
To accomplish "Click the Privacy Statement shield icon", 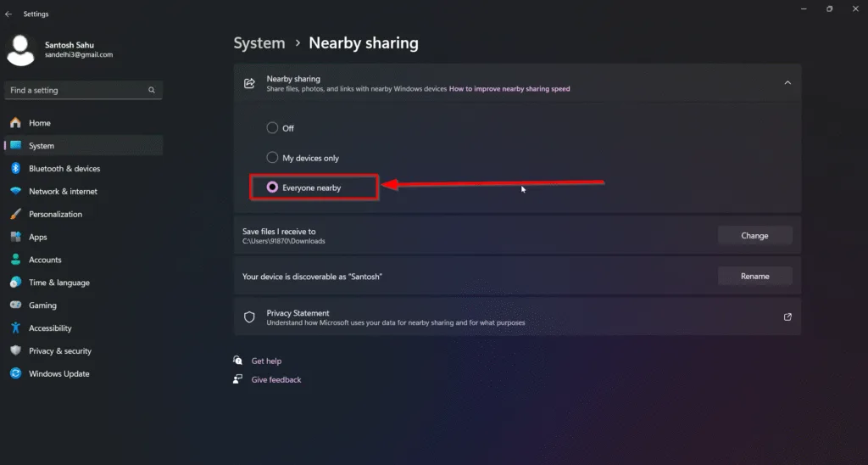I will coord(249,317).
